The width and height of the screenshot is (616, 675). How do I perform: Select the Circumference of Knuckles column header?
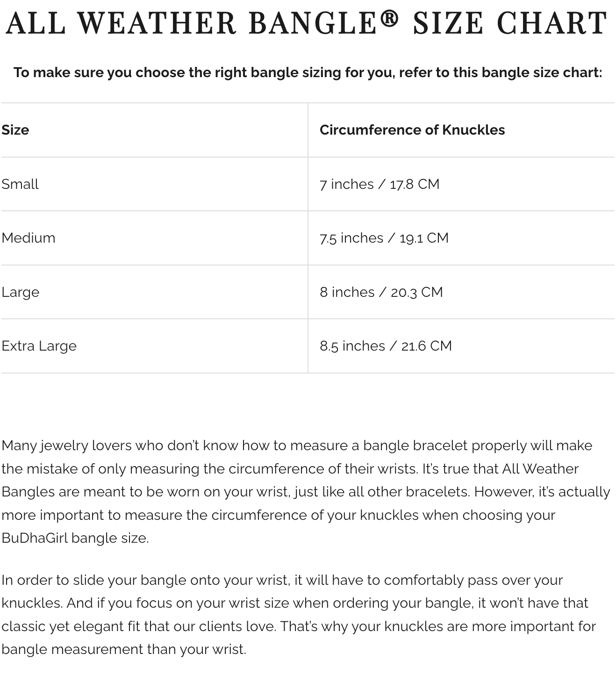click(412, 130)
